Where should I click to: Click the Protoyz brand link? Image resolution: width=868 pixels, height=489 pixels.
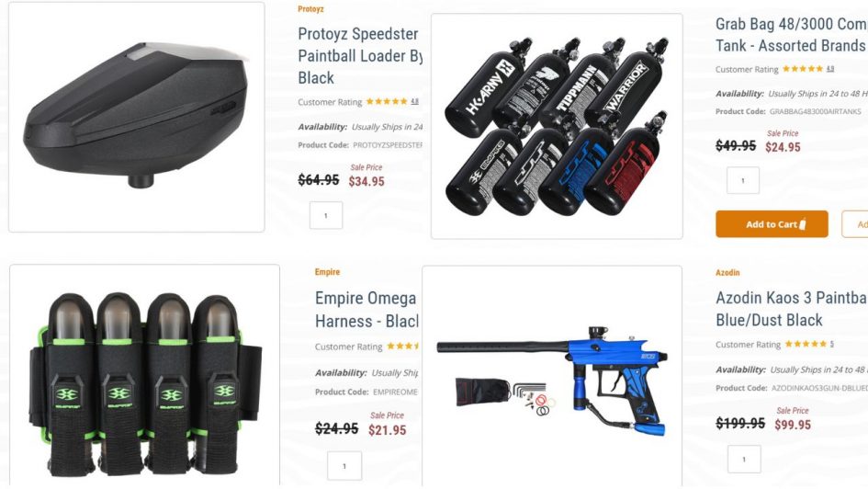tap(310, 9)
